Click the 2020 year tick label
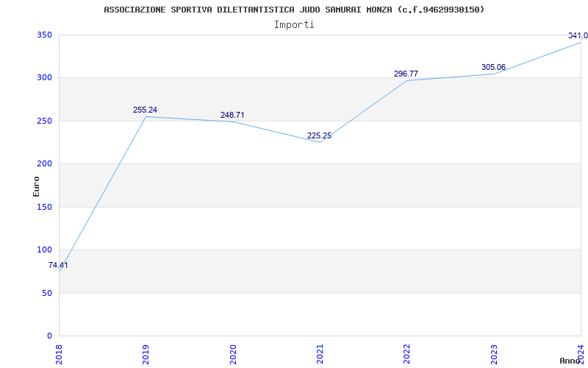Image resolution: width=588 pixels, height=368 pixels. [233, 354]
